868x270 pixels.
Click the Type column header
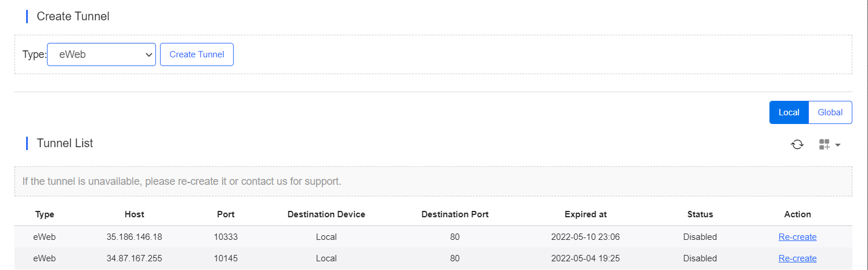[45, 214]
